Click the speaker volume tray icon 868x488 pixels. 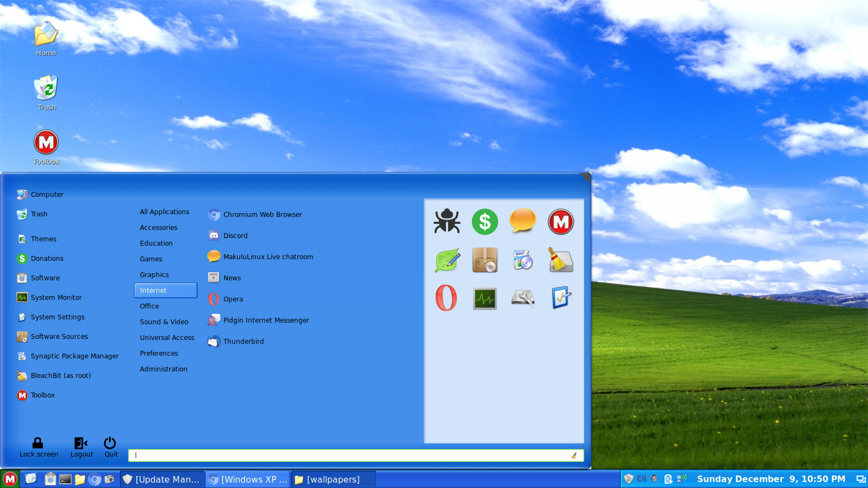654,479
